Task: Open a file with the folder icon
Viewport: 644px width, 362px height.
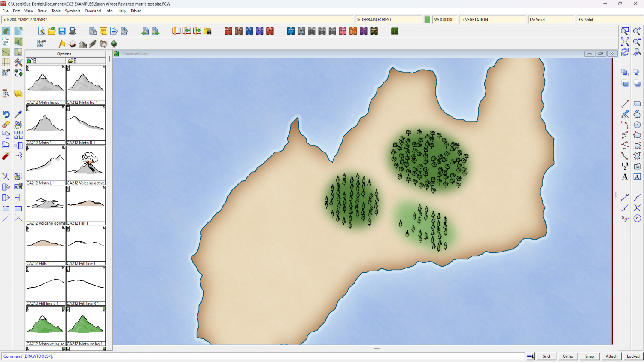Action: coord(52,31)
